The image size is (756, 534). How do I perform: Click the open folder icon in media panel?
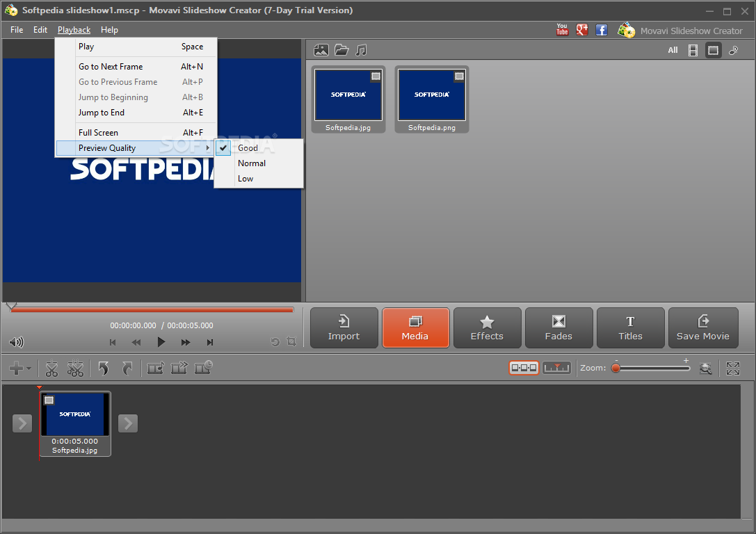[x=341, y=50]
